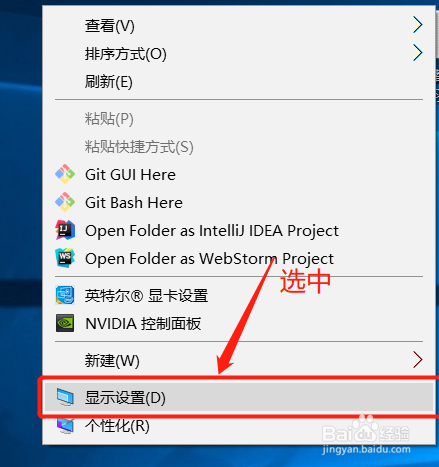The height and width of the screenshot is (467, 439).
Task: Select Git Bash Here entry
Action: (239, 202)
